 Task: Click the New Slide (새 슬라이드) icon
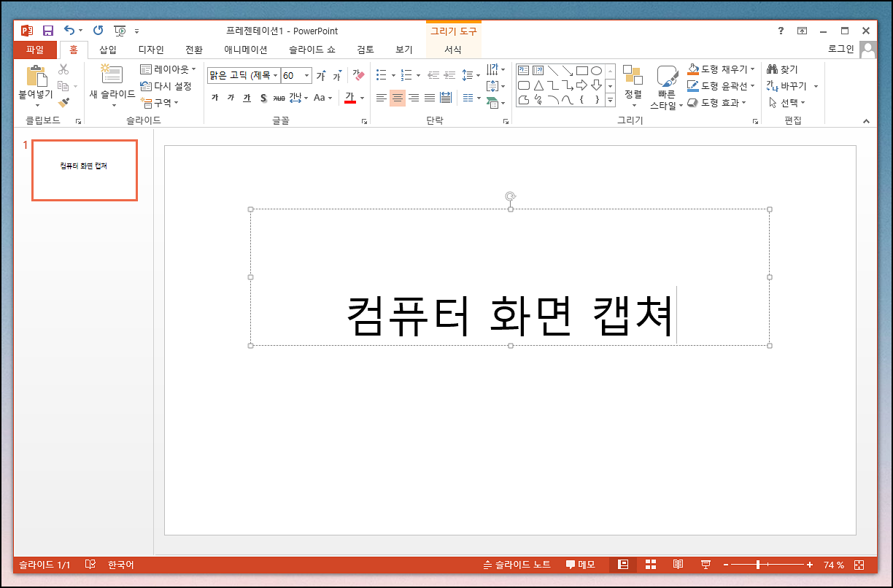click(x=112, y=74)
